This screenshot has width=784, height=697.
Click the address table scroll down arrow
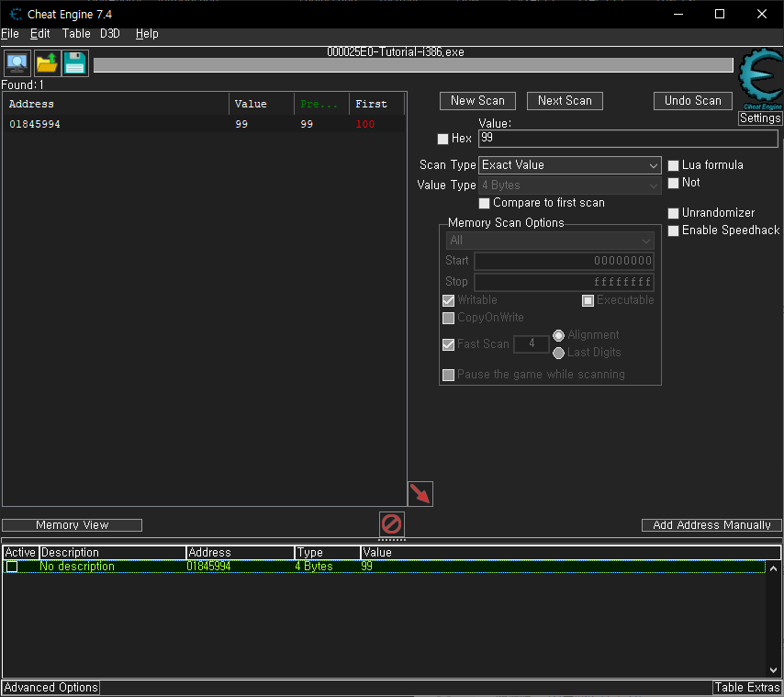(x=773, y=670)
